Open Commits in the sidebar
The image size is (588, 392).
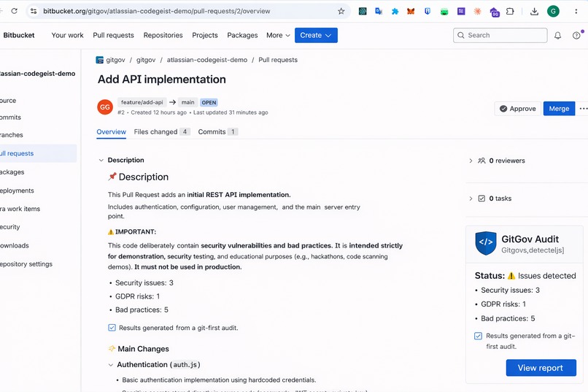point(10,118)
